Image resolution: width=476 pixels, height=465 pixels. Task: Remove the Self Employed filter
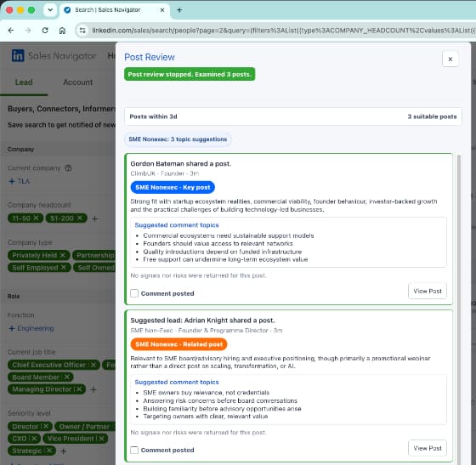[x=64, y=268]
